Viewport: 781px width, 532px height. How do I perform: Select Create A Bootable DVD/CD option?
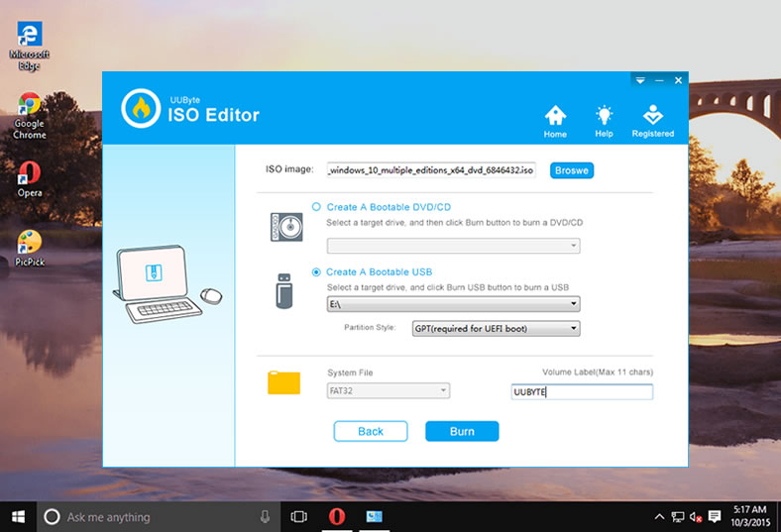click(317, 207)
